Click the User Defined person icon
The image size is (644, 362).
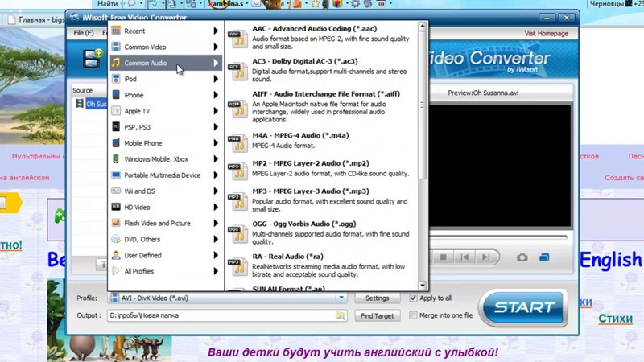point(116,255)
